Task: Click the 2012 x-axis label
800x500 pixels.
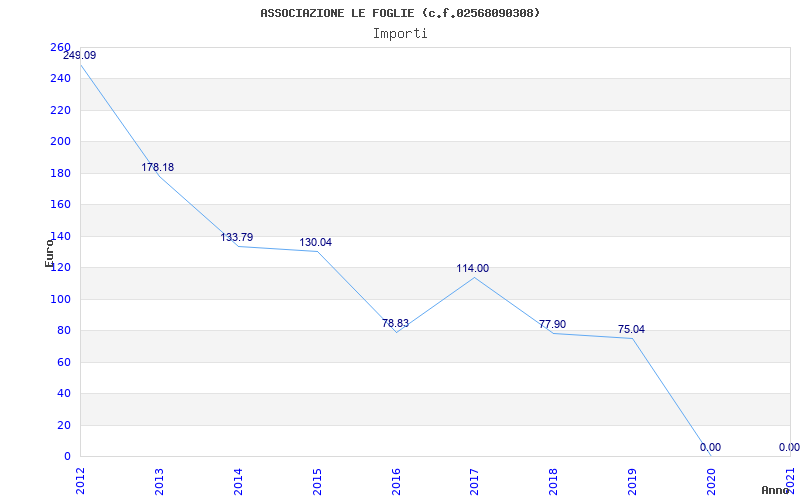Action: click(80, 480)
